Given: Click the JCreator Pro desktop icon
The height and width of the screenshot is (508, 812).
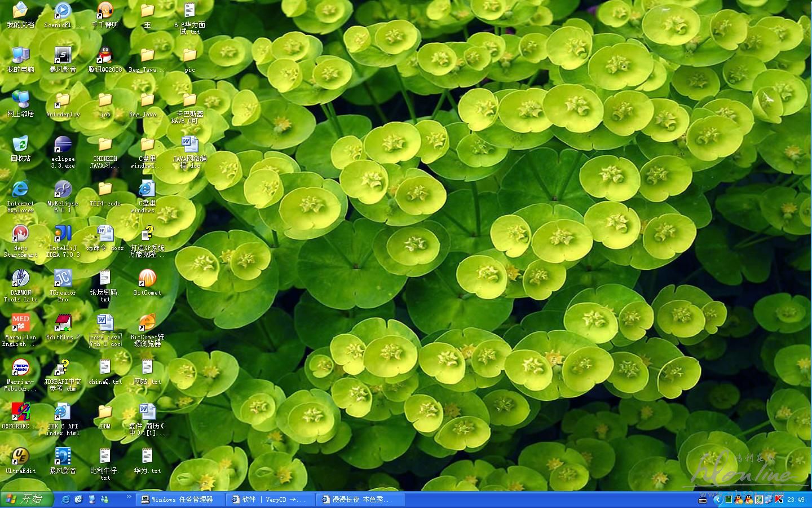Looking at the screenshot, I should [x=63, y=279].
